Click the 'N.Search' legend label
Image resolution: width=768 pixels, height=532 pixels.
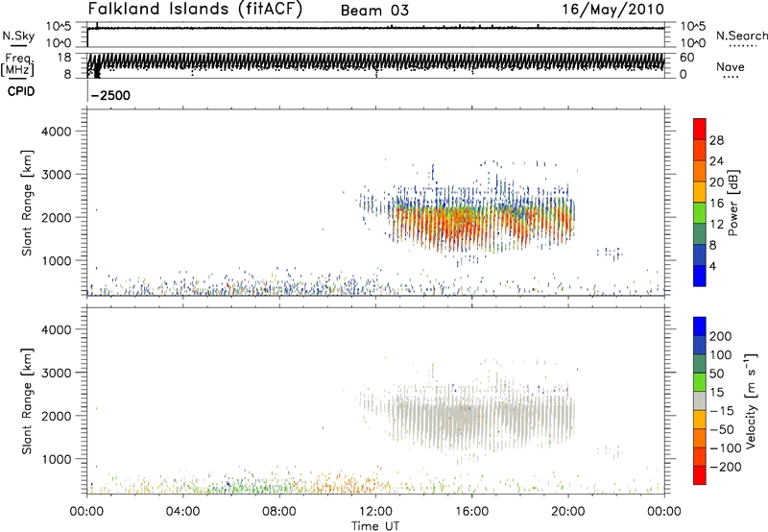coord(741,36)
